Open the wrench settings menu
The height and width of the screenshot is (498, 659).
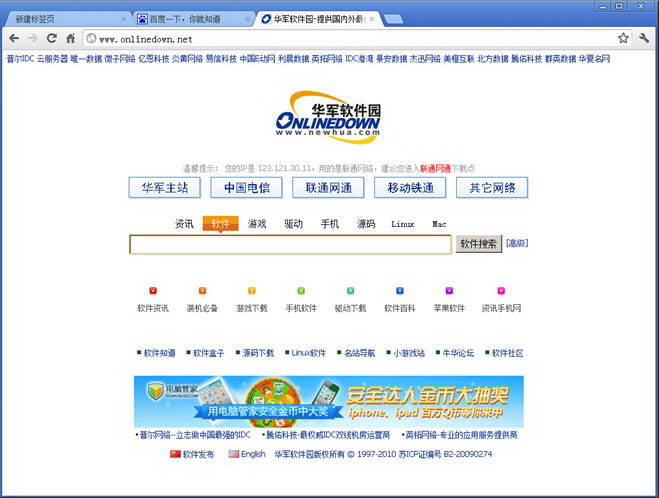tap(644, 38)
